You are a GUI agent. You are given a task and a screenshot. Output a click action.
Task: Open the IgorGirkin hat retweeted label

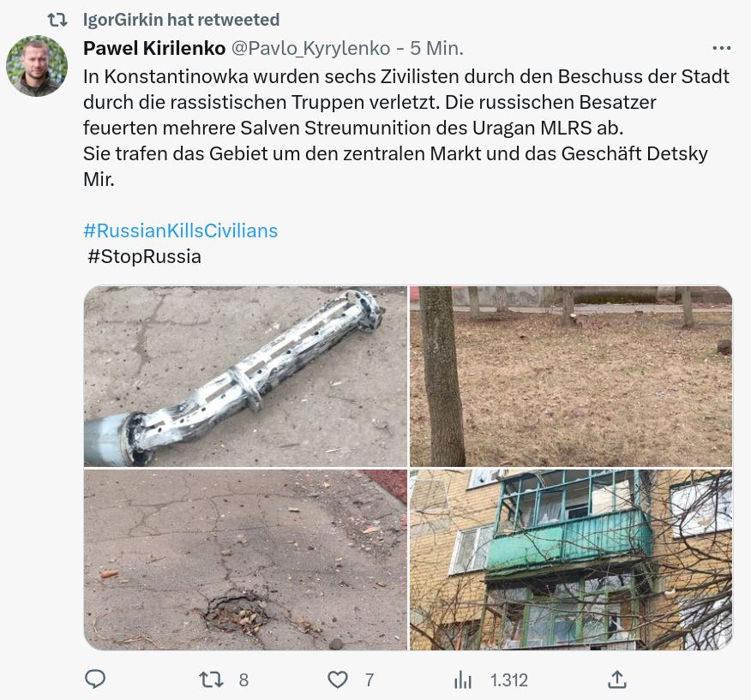(181, 20)
